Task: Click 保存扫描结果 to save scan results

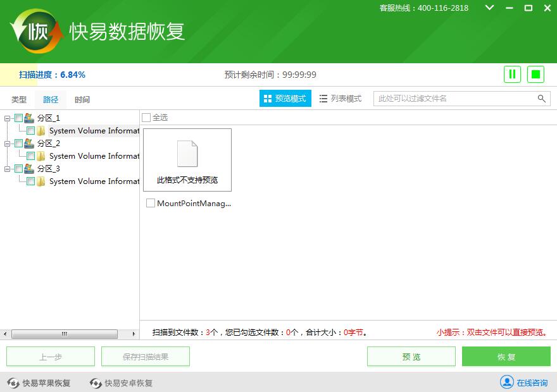Action: point(144,356)
